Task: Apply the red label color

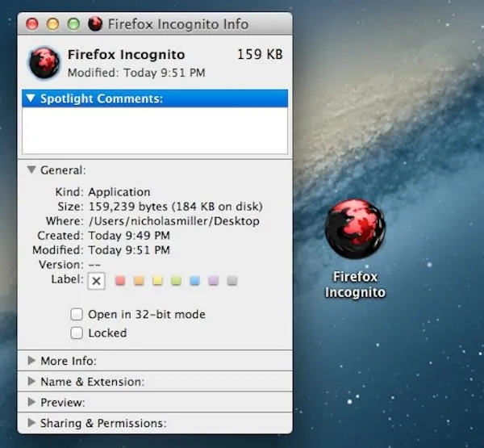Action: pyautogui.click(x=120, y=281)
